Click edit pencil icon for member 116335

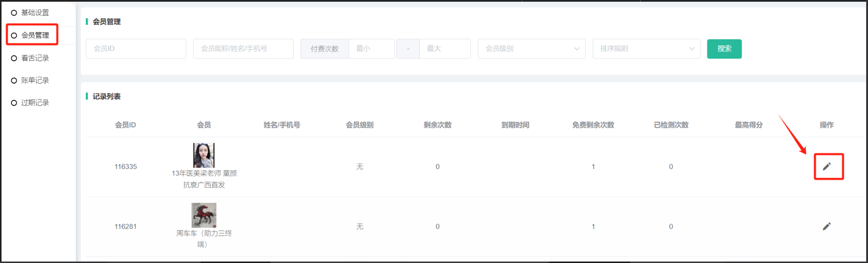(x=826, y=167)
